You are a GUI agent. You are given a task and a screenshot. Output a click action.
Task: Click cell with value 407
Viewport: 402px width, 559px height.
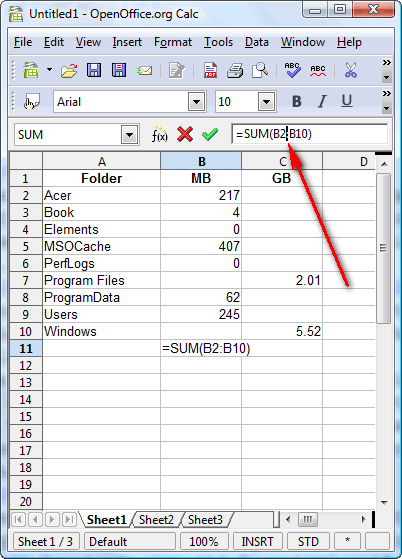[201, 246]
